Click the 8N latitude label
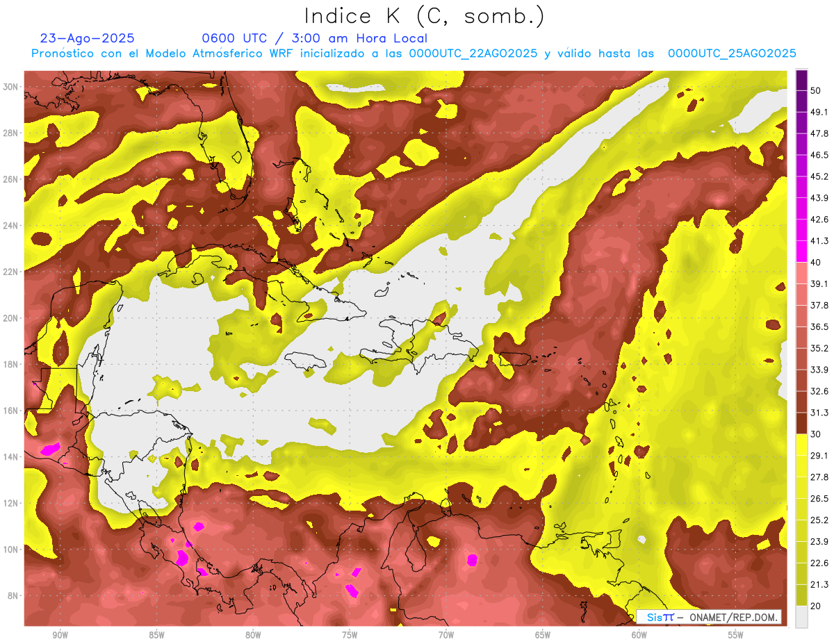 pos(13,595)
